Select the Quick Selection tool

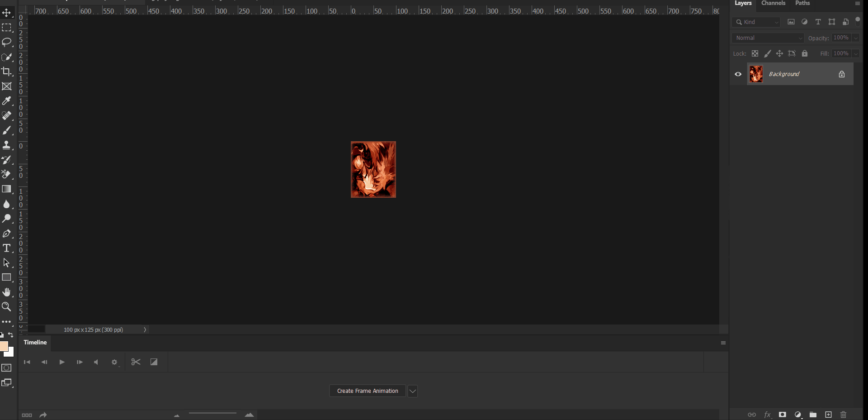[x=6, y=57]
